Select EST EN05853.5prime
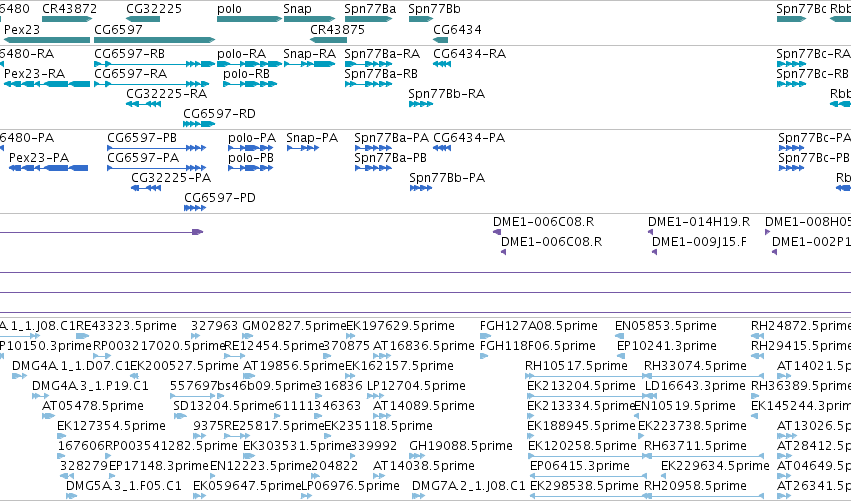The width and height of the screenshot is (851, 501). 619,337
